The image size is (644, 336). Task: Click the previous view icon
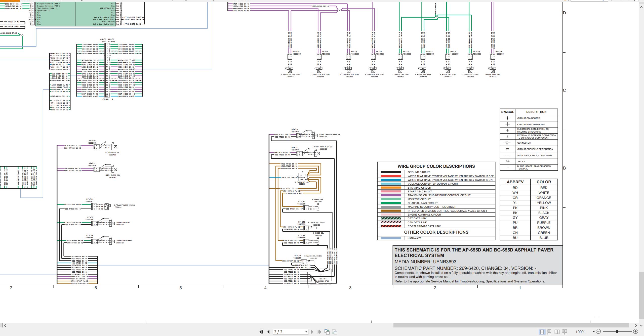tap(327, 332)
